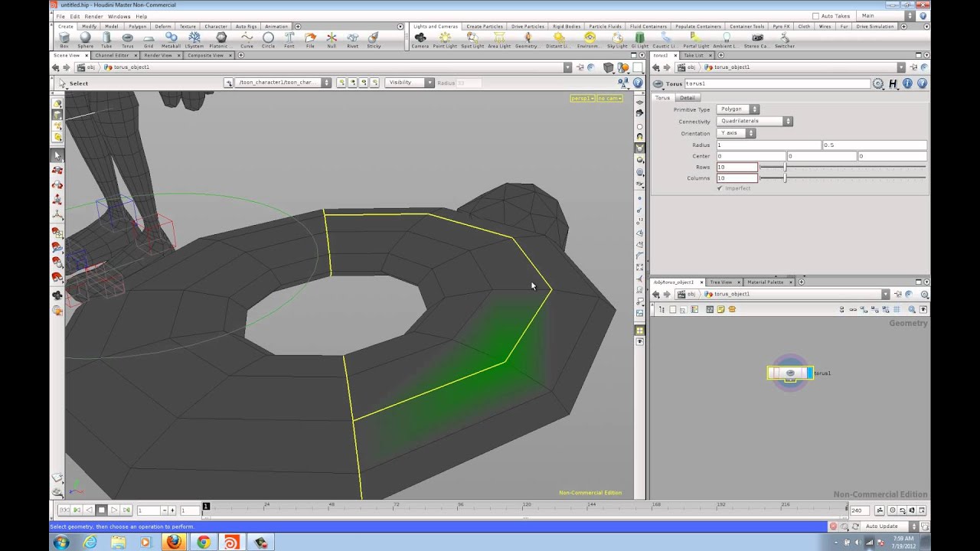
Task: Add a Sky Light
Action: (617, 39)
